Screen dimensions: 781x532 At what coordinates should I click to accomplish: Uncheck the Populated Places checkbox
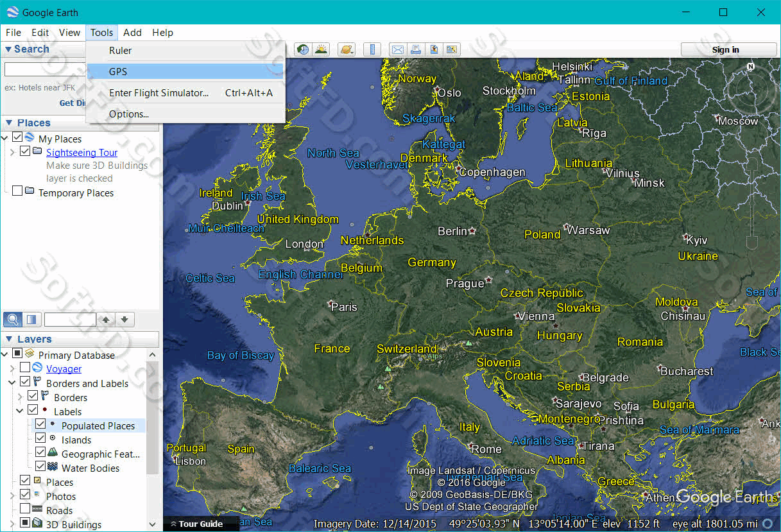pyautogui.click(x=40, y=424)
